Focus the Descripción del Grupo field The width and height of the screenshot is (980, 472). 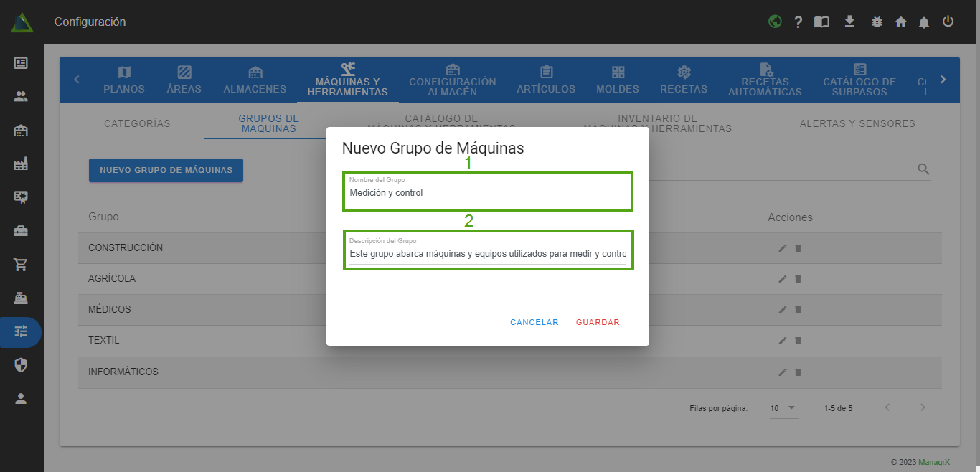[x=487, y=254]
